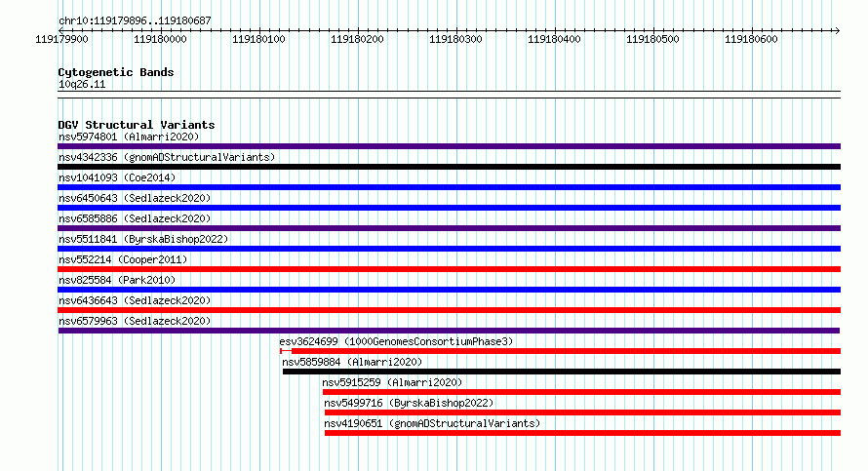Open the nsv1041093 (Coe2014) label

[x=117, y=177]
